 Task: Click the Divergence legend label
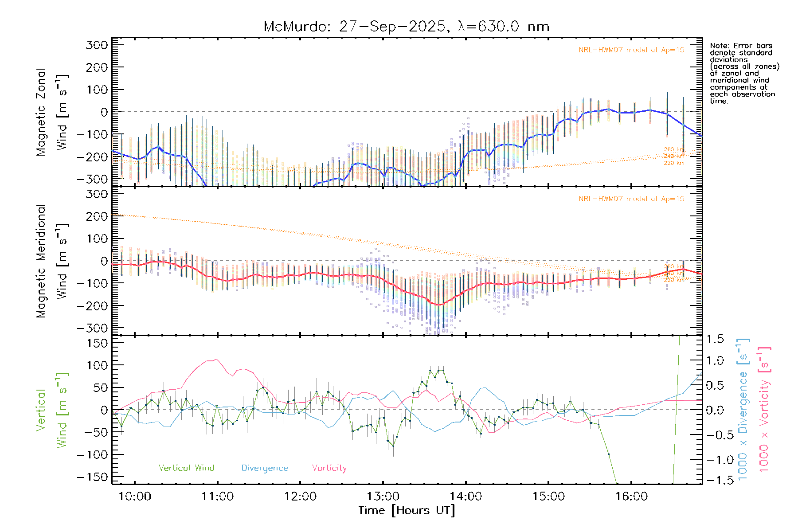tap(265, 468)
